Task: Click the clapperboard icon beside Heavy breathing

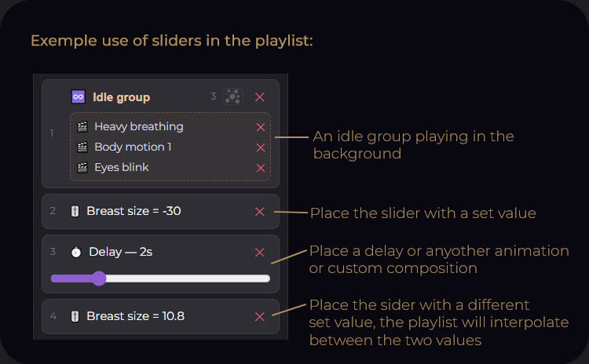Action: 82,127
